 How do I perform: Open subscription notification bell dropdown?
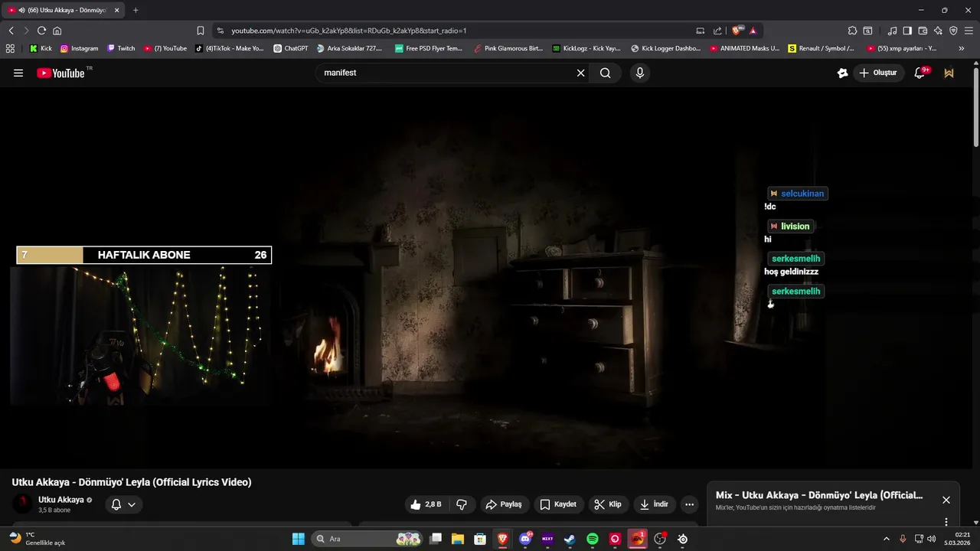(123, 504)
